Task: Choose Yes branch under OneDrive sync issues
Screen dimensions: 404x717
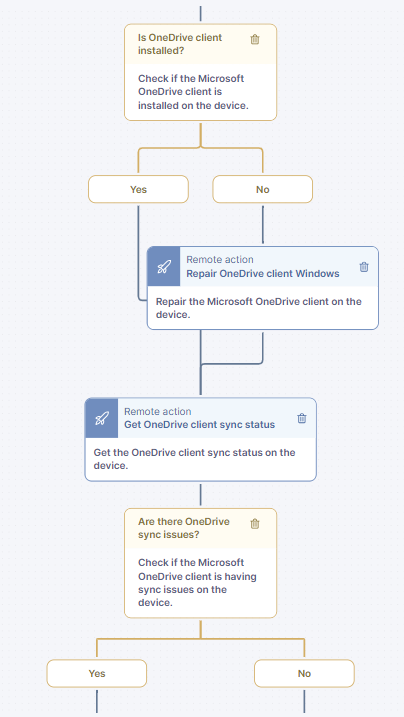Action: click(x=97, y=673)
